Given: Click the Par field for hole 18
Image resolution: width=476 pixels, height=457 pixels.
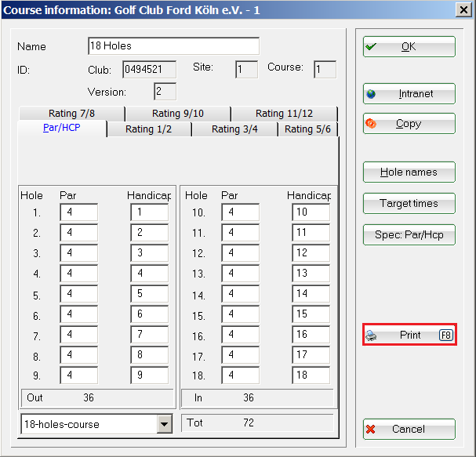Looking at the screenshot, I should coord(241,375).
